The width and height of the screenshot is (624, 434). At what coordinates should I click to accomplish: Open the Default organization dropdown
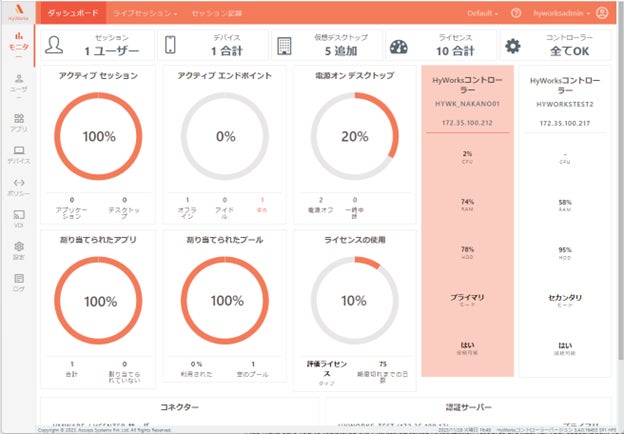click(x=482, y=13)
